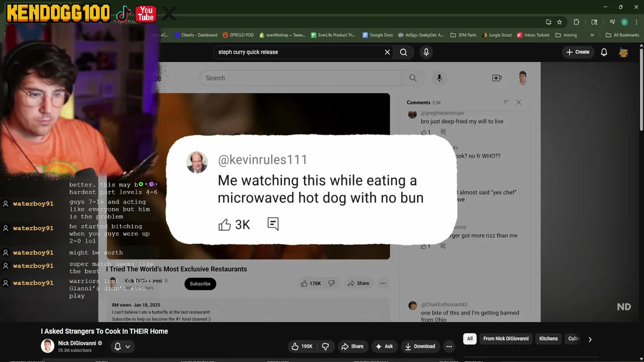Dislike the video with the thumbs-down icon
This screenshot has width=644, height=362.
click(326, 346)
